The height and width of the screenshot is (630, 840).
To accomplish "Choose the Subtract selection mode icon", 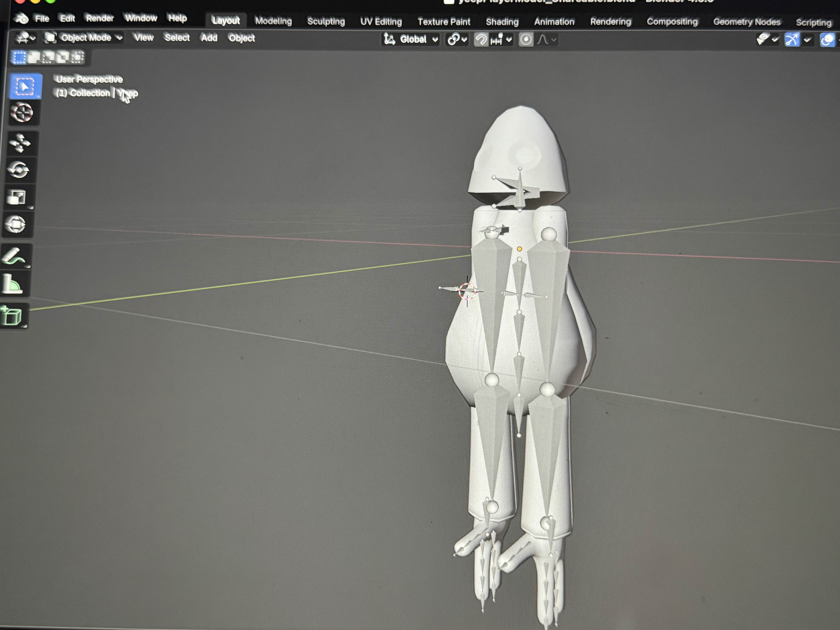I will (49, 58).
